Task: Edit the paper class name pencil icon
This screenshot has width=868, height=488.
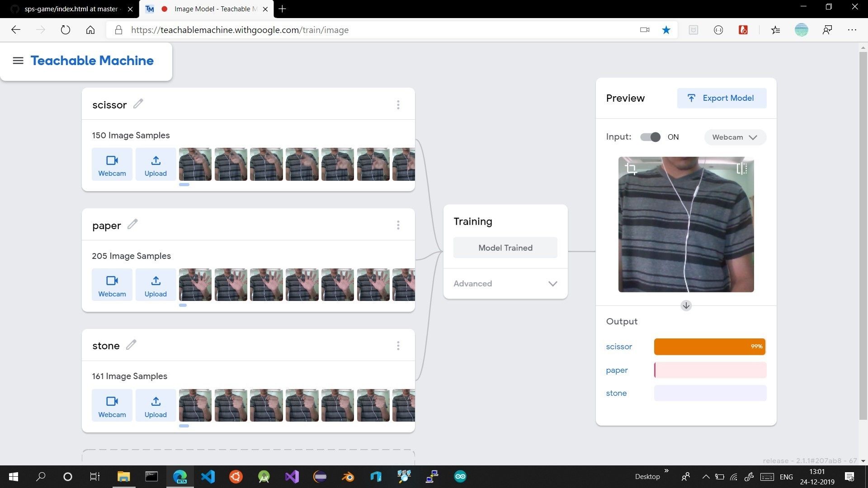Action: tap(132, 224)
